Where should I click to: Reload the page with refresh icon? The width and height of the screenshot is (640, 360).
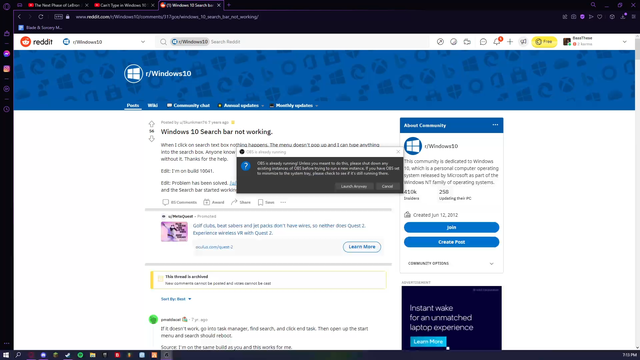[x=41, y=17]
